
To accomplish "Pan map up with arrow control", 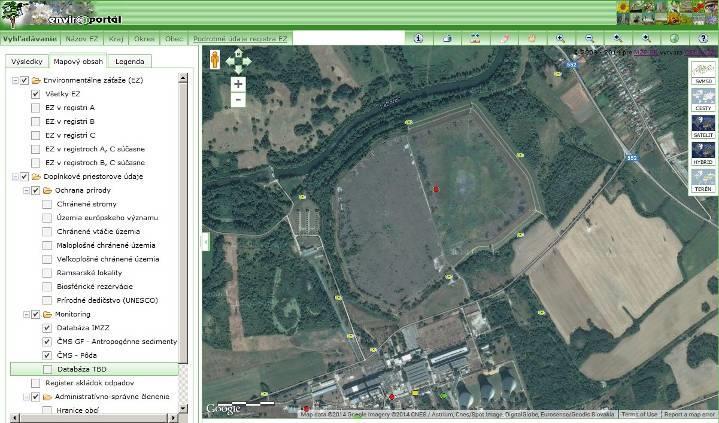I will click(238, 52).
